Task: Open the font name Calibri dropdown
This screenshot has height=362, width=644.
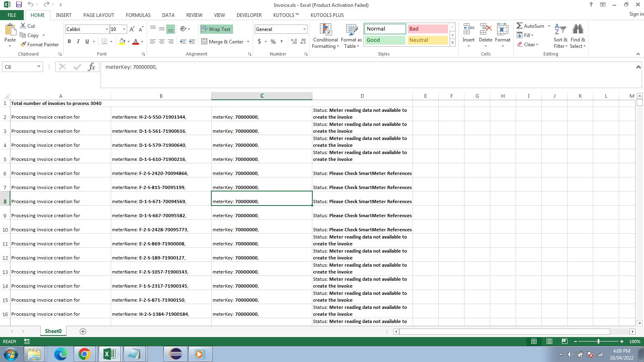Action: (107, 29)
